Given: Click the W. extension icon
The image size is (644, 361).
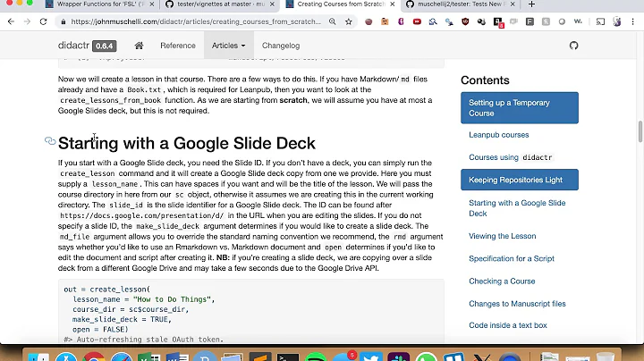Looking at the screenshot, I should point(578,21).
